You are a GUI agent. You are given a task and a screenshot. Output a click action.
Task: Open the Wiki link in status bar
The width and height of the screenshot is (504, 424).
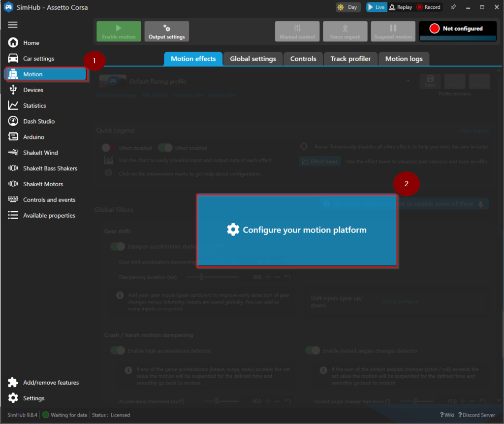tap(447, 415)
